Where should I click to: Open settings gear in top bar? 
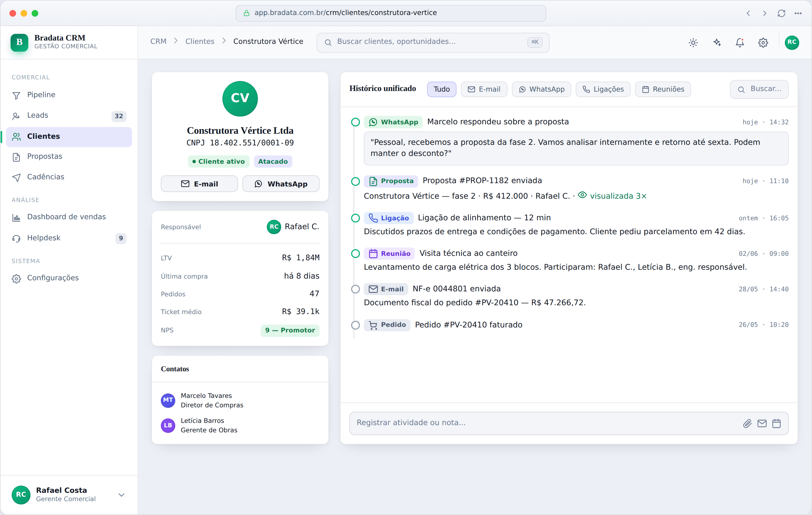763,42
